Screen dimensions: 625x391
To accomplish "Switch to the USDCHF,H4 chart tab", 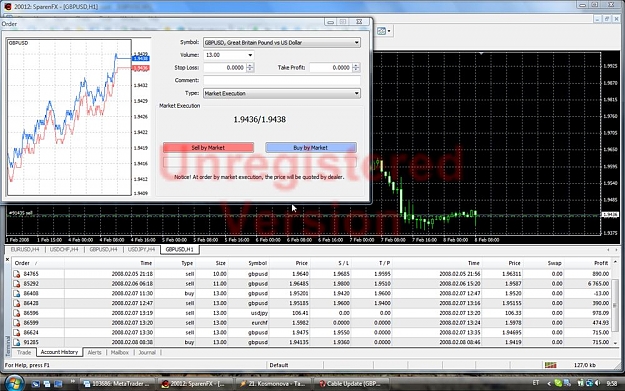I will click(64, 250).
